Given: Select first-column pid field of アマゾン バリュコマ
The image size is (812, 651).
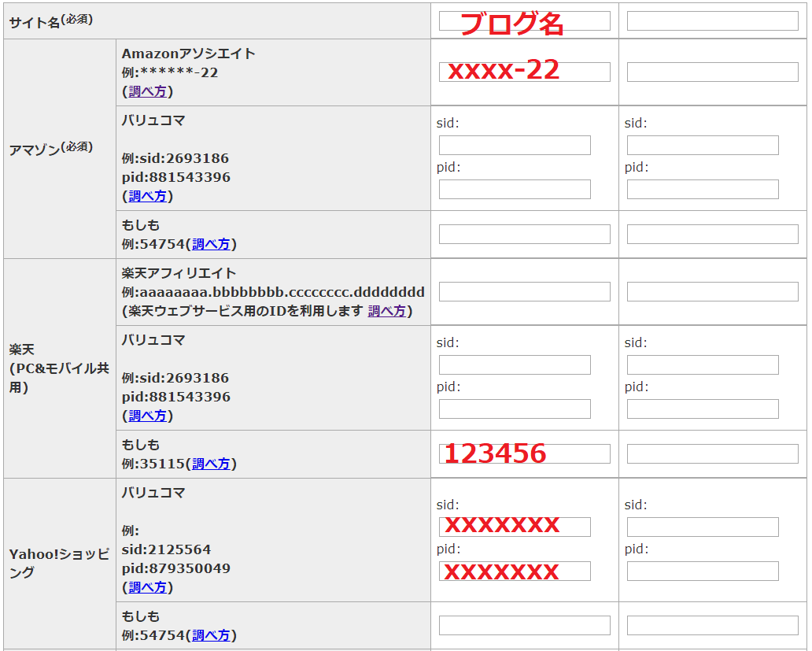Looking at the screenshot, I should (515, 189).
